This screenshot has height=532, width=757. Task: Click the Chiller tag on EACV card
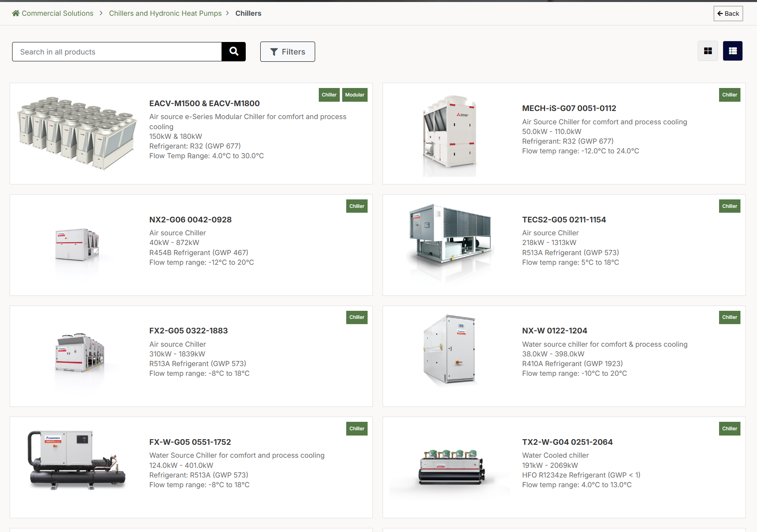point(329,95)
